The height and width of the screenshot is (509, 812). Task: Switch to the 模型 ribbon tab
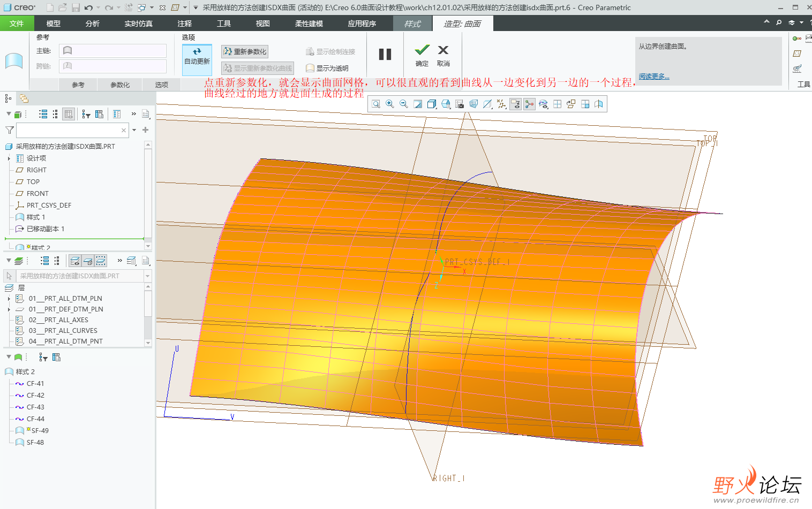click(x=54, y=24)
